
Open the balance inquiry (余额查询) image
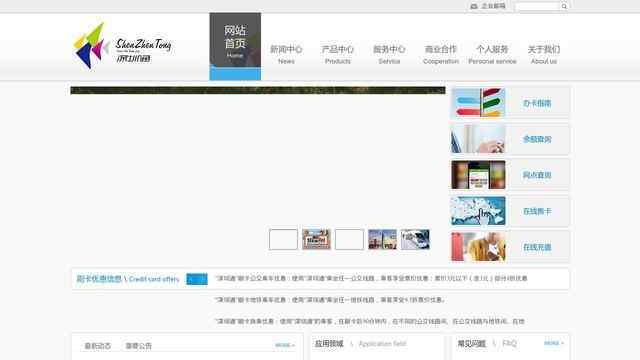pos(478,139)
